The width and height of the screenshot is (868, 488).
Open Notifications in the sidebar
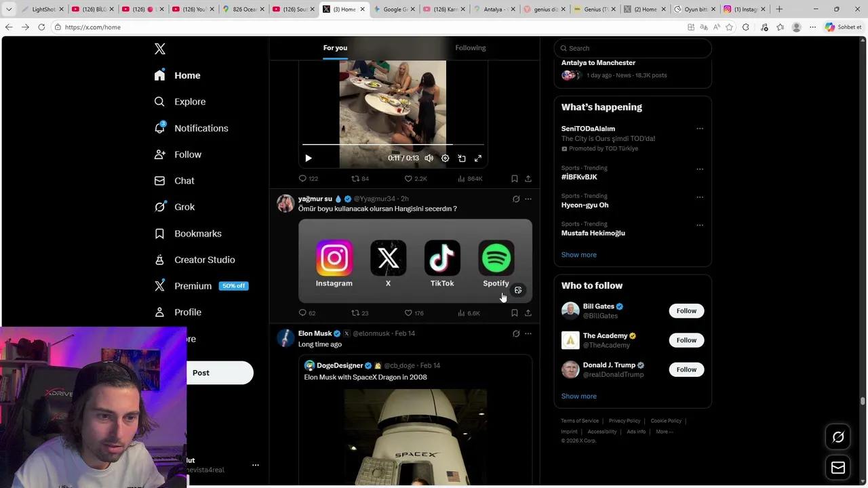tap(191, 128)
